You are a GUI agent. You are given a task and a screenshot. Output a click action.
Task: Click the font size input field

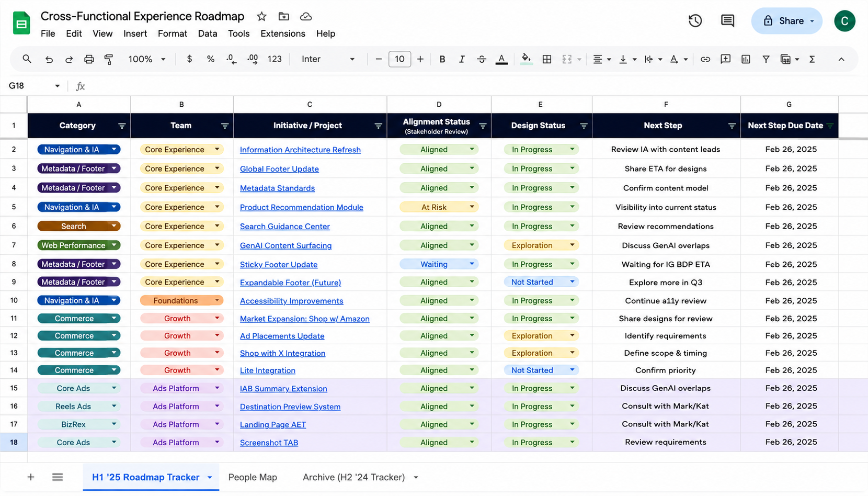tap(399, 59)
